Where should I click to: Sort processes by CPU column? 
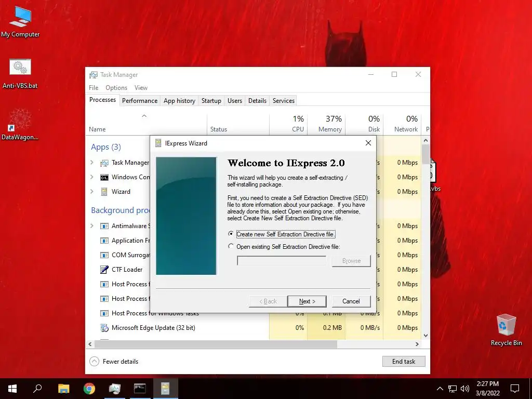[288, 124]
